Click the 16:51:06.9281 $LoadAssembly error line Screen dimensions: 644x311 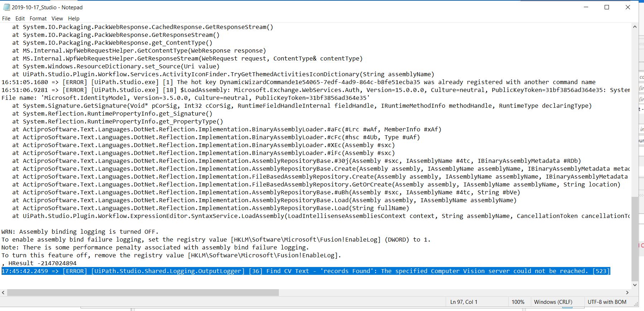[316, 90]
